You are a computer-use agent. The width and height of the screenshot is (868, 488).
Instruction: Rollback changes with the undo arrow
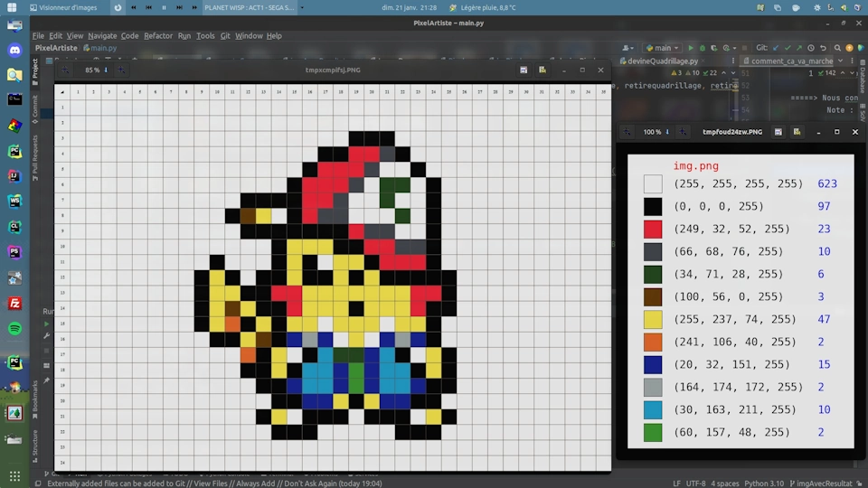tap(823, 48)
